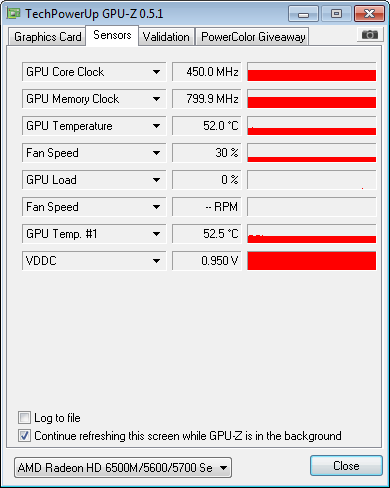Switch to the Graphics Card tab
This screenshot has width=390, height=488.
[x=47, y=37]
